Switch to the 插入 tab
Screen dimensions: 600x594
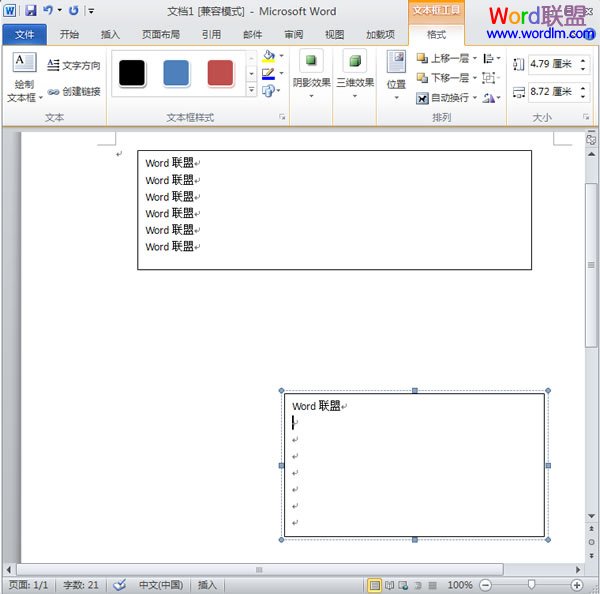click(x=110, y=35)
